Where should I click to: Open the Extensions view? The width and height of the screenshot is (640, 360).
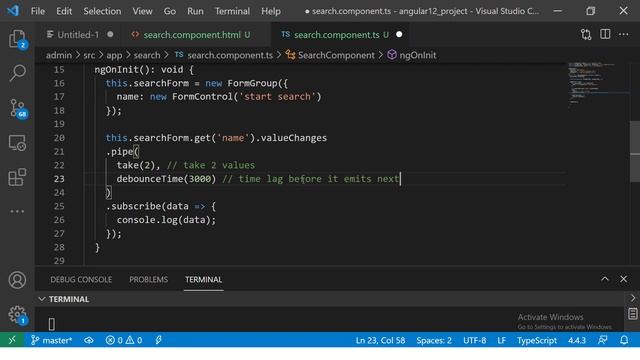click(x=17, y=177)
